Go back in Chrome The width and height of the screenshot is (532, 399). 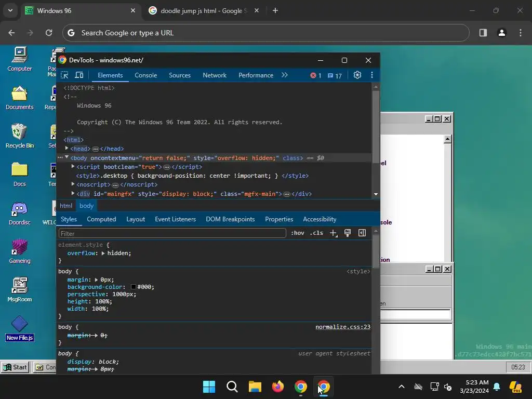(11, 33)
